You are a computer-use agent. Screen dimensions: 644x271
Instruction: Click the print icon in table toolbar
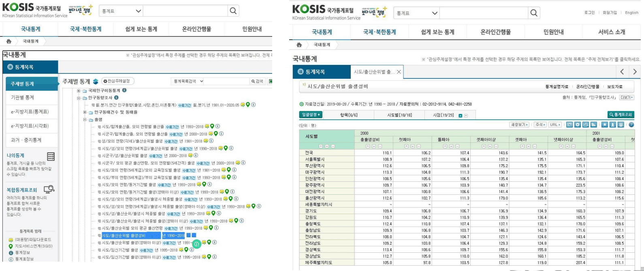(621, 125)
